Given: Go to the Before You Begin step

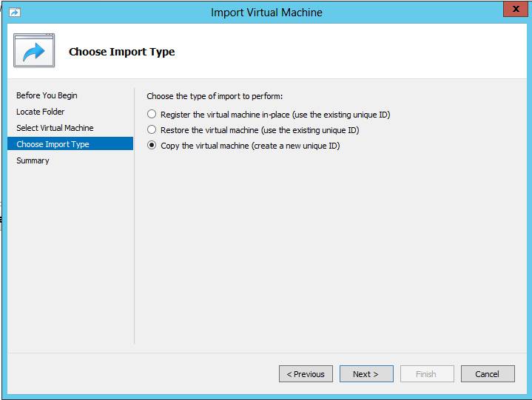Looking at the screenshot, I should coord(47,95).
